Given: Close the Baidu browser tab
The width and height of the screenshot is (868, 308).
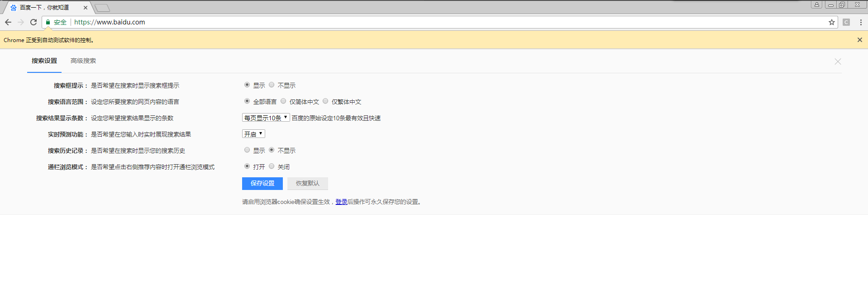Looking at the screenshot, I should (x=86, y=8).
